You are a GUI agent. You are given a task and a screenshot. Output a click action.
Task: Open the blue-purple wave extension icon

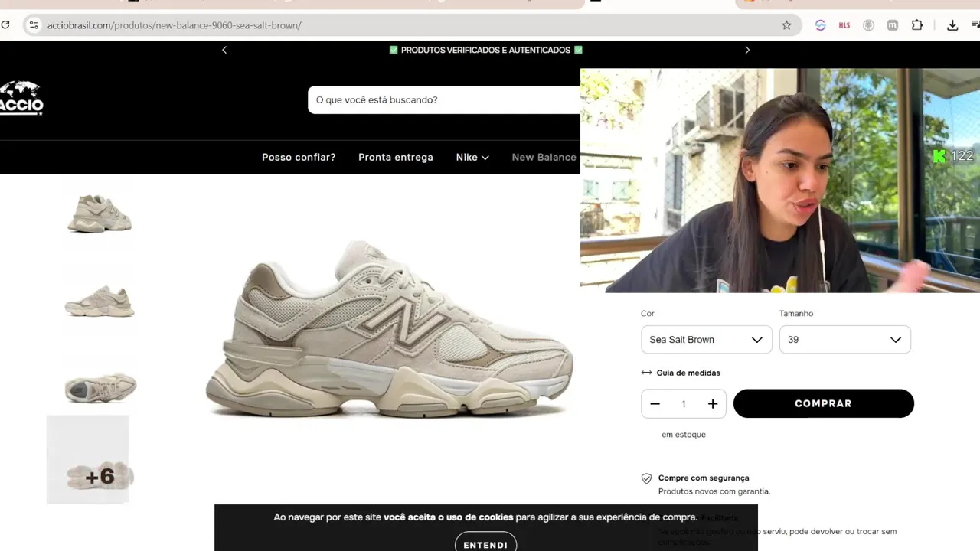click(820, 25)
